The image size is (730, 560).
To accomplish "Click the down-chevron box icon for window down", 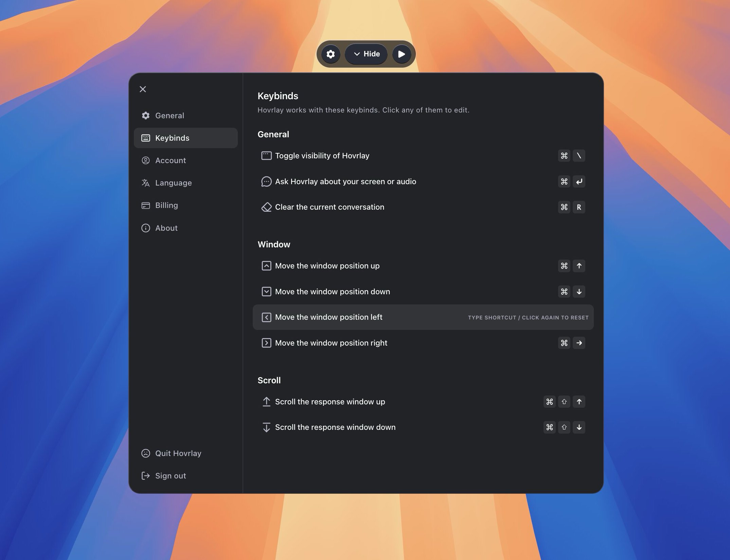I will point(266,292).
